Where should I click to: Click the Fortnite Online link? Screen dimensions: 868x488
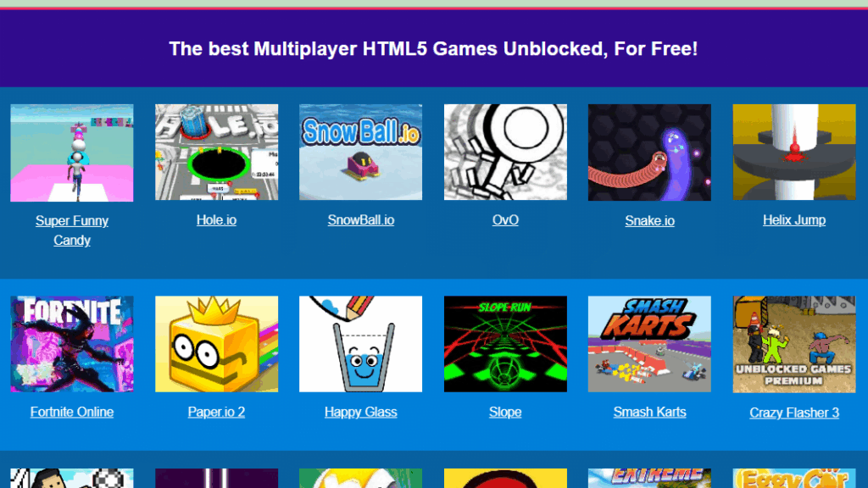tap(72, 413)
